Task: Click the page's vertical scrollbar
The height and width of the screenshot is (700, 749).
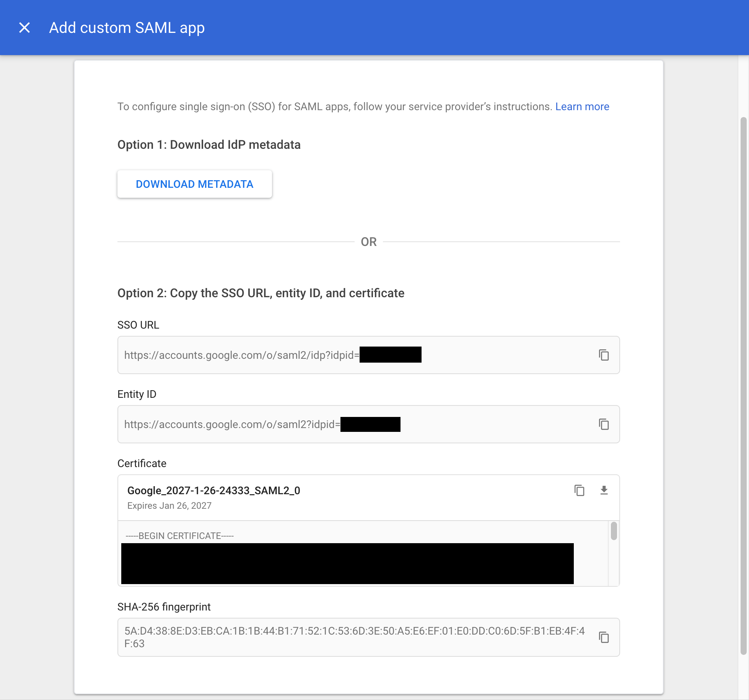Action: click(x=743, y=386)
